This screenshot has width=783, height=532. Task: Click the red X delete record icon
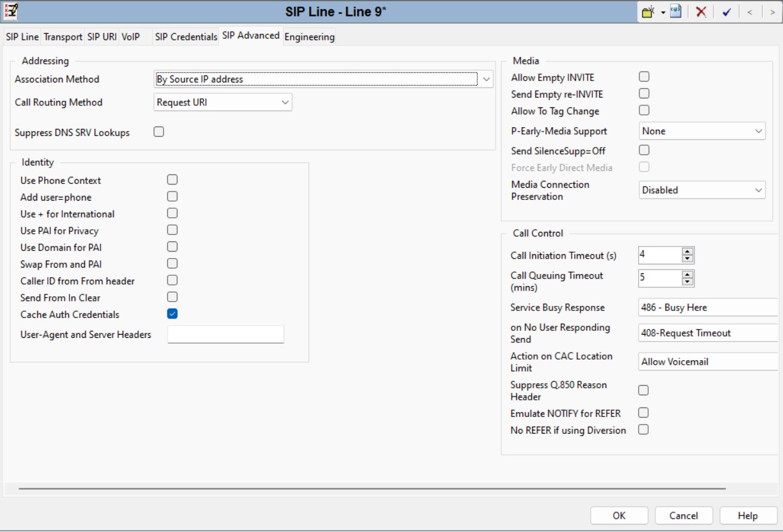point(701,12)
